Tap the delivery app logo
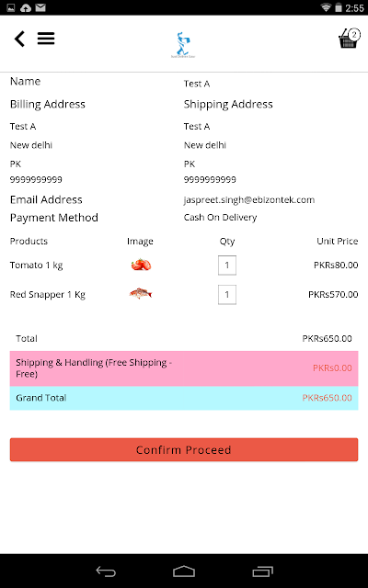 183,45
